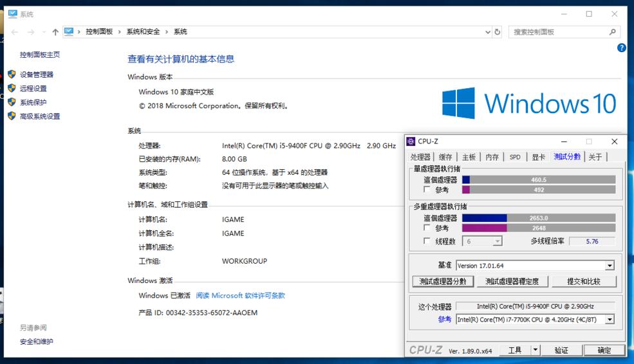Click the 验证 button

[x=561, y=350]
